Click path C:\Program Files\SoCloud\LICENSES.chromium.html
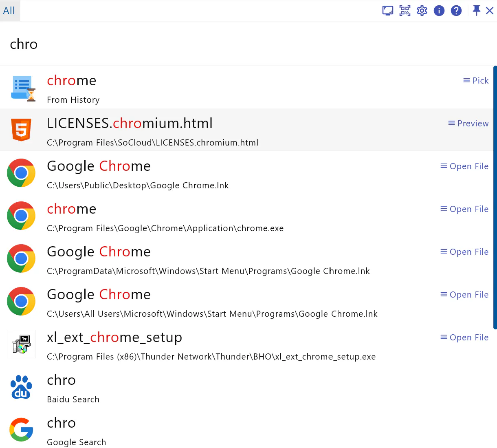Viewport: 497px width, 448px height. click(x=153, y=143)
